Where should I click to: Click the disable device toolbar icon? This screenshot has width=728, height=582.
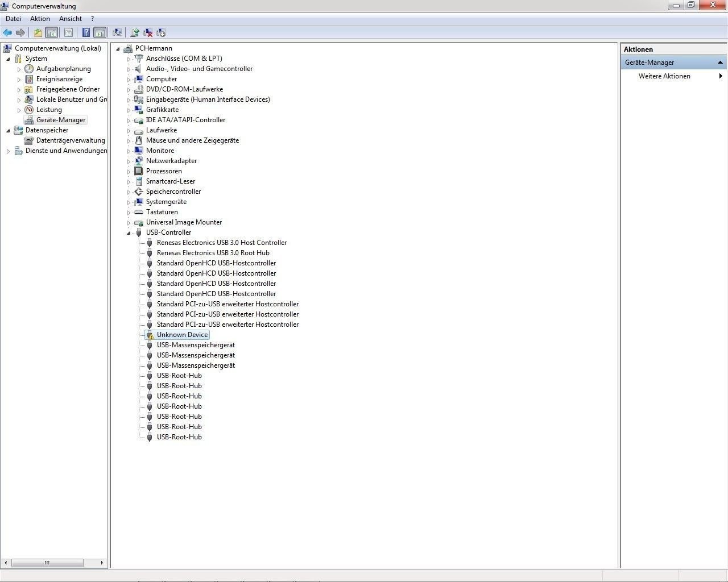point(161,33)
